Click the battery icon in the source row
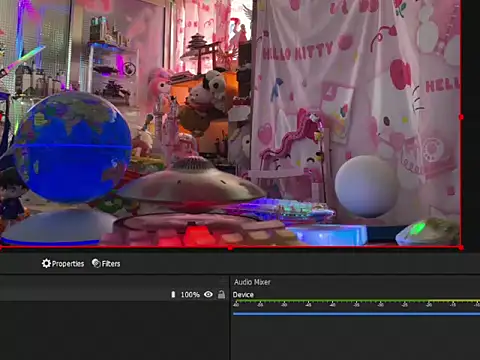 173,294
